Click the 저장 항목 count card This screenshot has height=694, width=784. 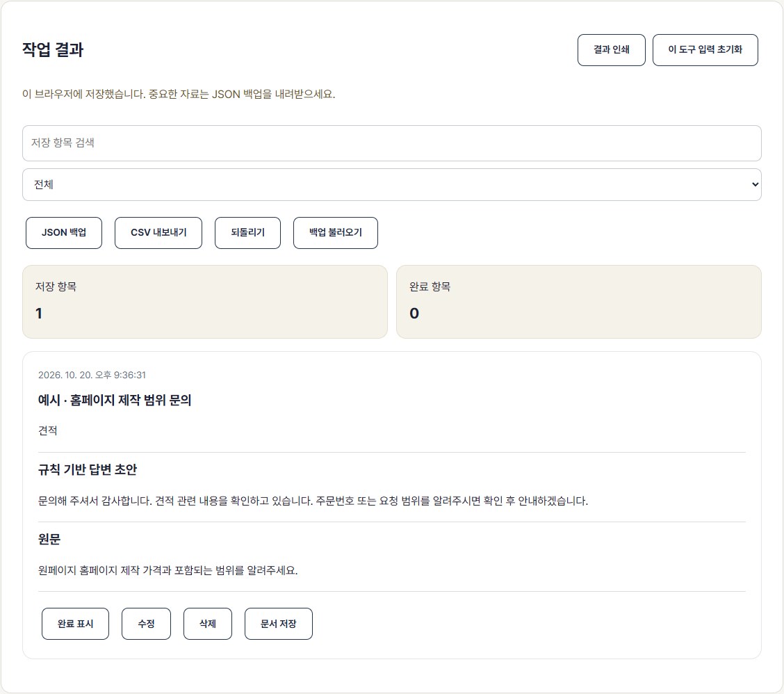[205, 302]
